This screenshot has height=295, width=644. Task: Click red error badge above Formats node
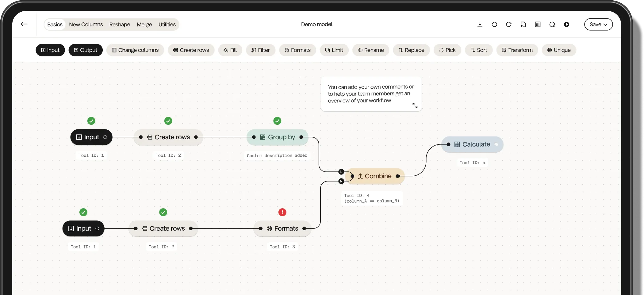tap(282, 212)
